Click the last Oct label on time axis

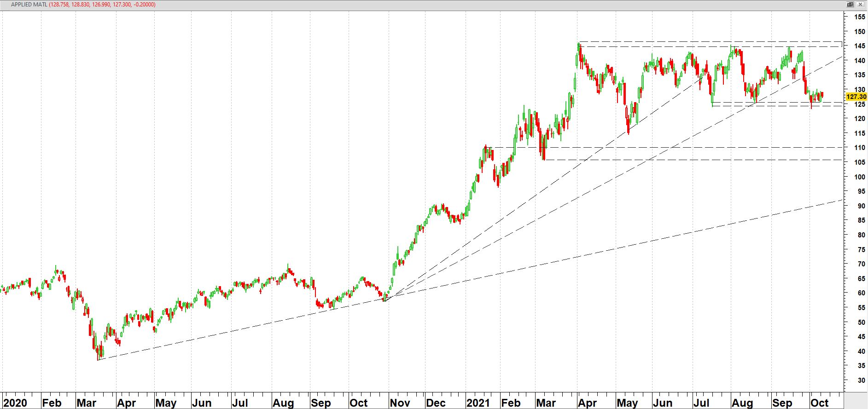coord(820,403)
